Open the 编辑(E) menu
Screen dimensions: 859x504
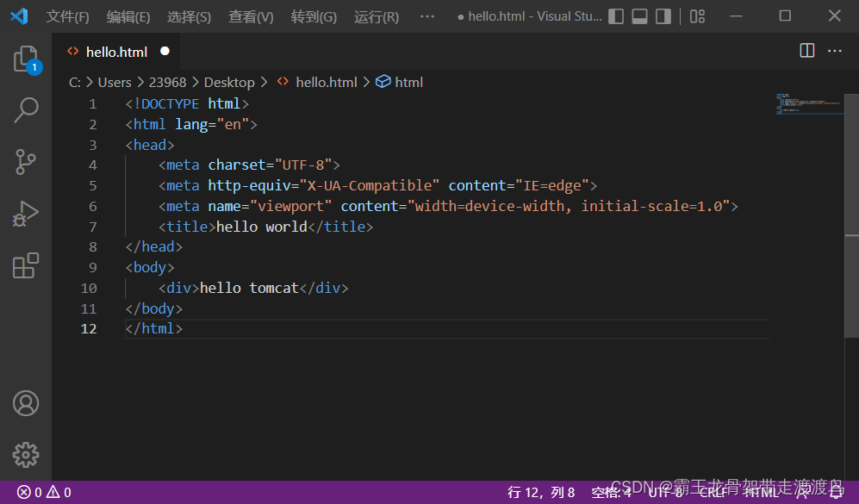(x=128, y=17)
